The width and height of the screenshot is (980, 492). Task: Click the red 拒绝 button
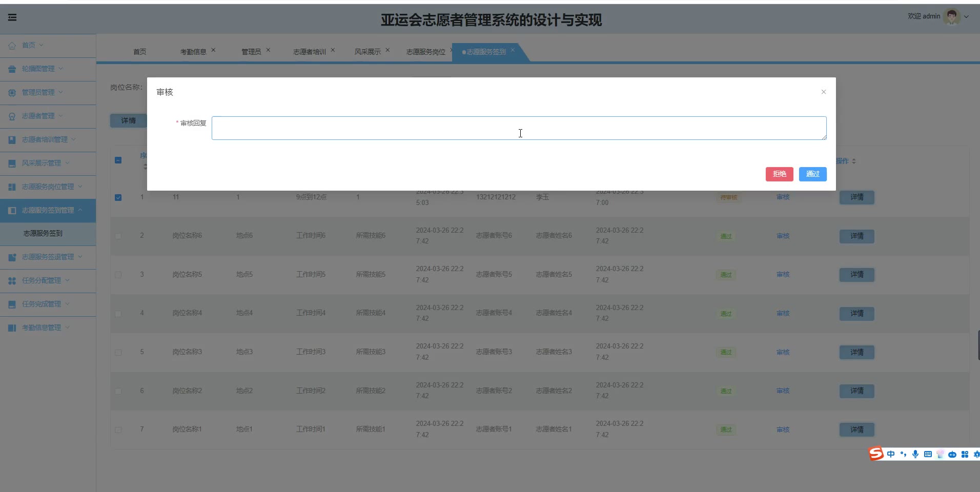pyautogui.click(x=780, y=174)
